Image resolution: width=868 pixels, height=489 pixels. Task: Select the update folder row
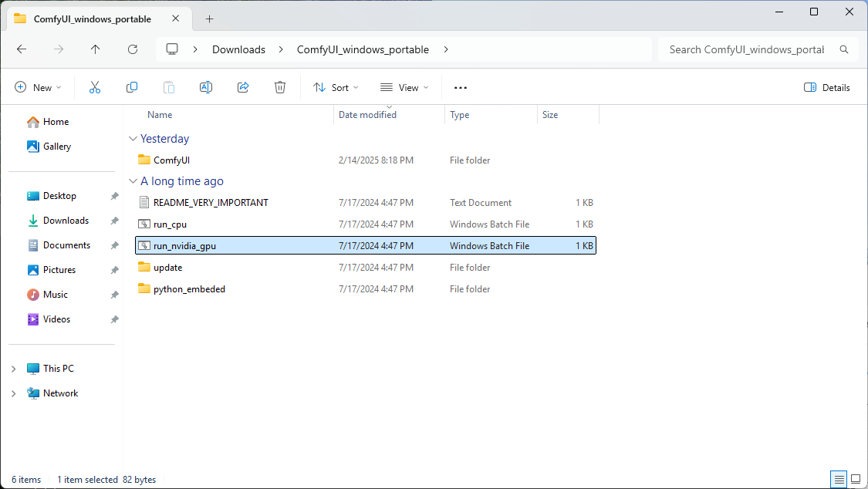click(x=366, y=267)
